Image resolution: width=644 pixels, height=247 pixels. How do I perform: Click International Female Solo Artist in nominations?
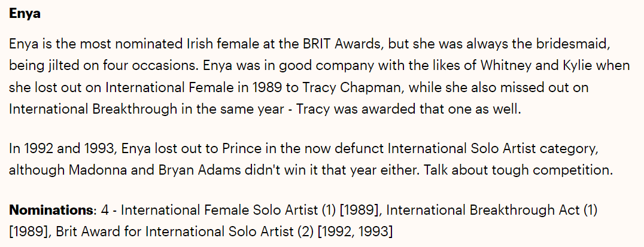(x=219, y=210)
